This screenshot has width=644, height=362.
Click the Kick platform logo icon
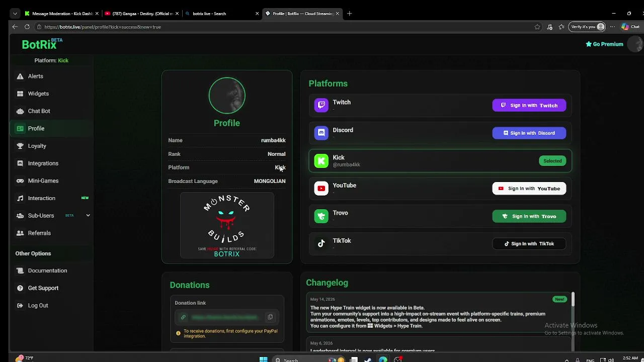point(321,161)
